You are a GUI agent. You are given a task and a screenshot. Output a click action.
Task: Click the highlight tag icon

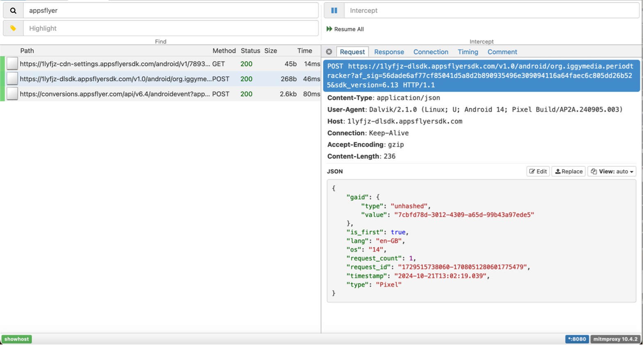pos(13,28)
